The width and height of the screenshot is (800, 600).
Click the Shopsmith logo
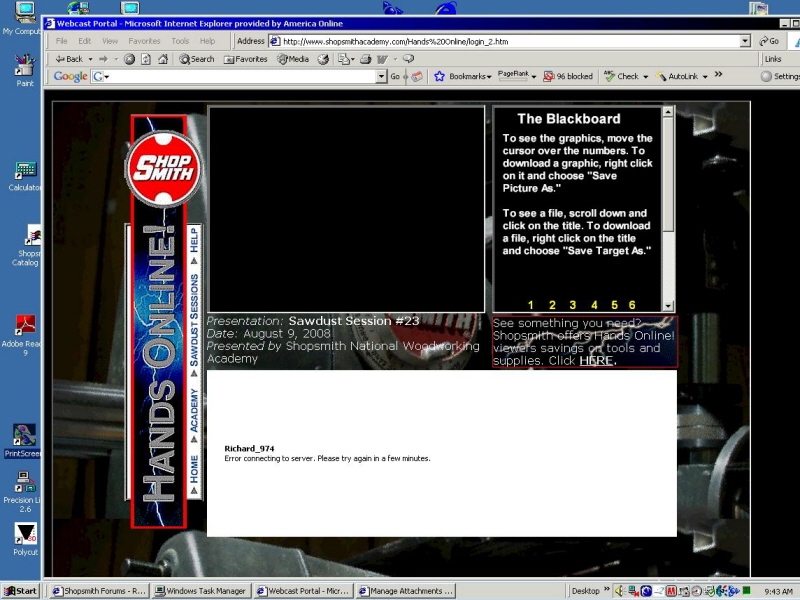click(163, 169)
